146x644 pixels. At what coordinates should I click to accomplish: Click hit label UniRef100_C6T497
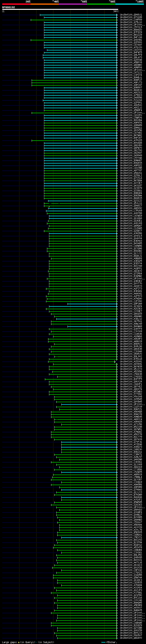(131, 45)
